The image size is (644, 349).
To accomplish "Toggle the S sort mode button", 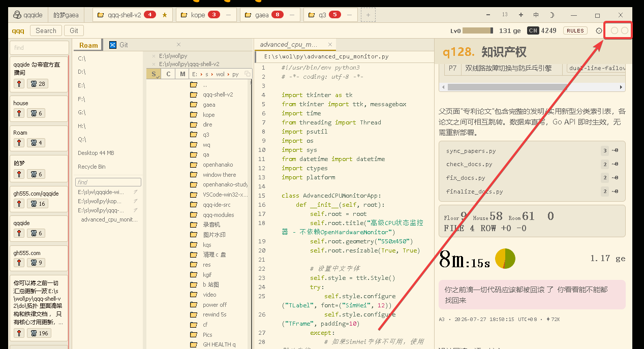I will pos(154,74).
